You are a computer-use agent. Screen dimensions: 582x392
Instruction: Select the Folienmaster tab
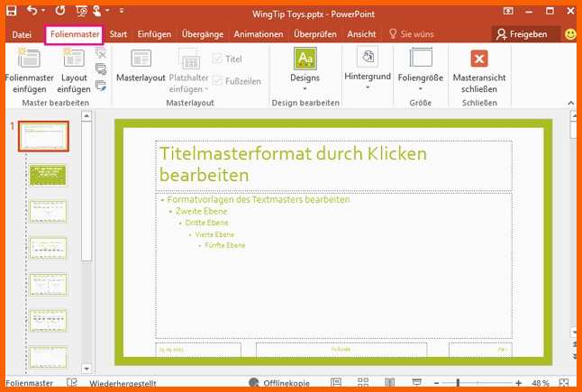pos(75,34)
